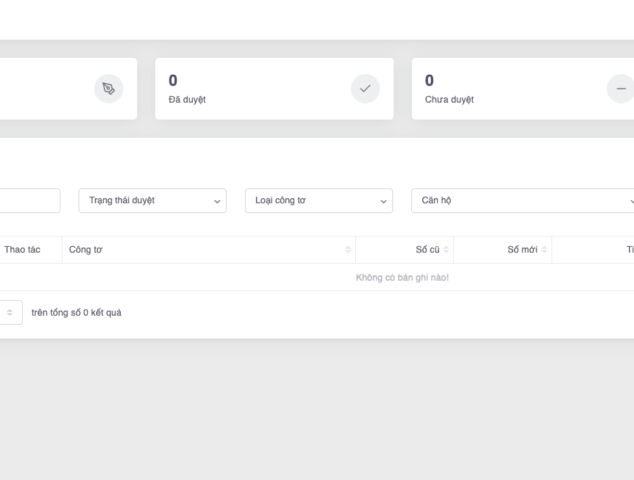Open the Trạng thái duyệt dropdown
Image resolution: width=634 pixels, height=480 pixels.
(152, 201)
